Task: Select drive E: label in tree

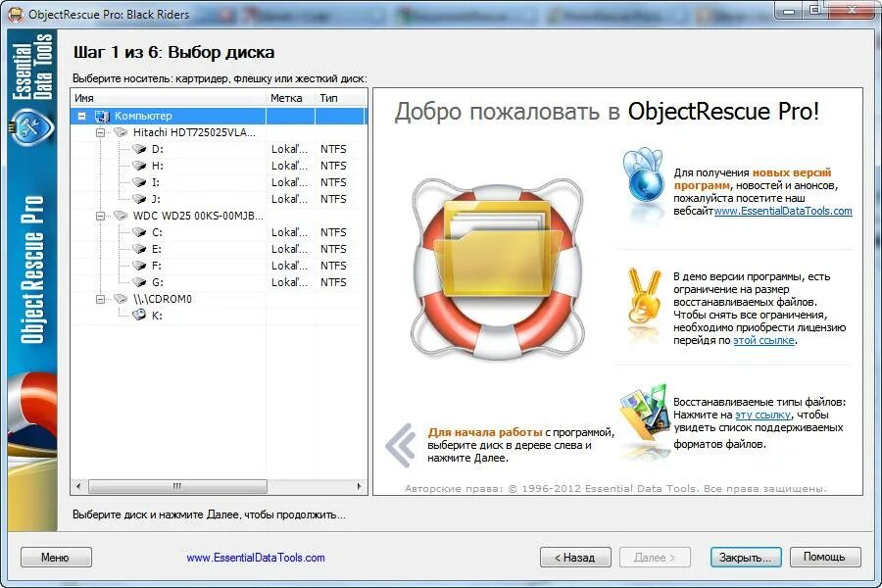Action: pos(157,249)
